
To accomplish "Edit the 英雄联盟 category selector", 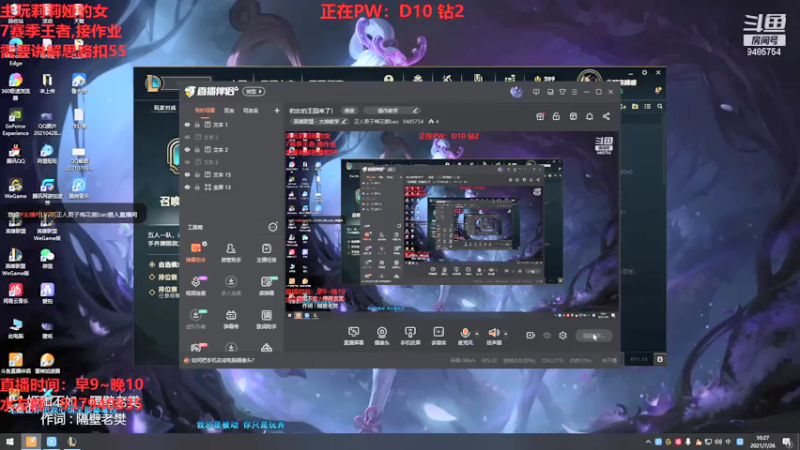I will [x=319, y=121].
